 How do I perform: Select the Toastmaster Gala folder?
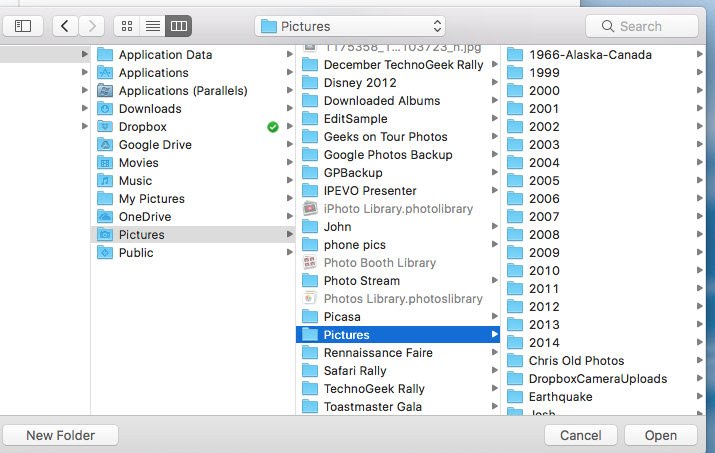click(x=398, y=406)
